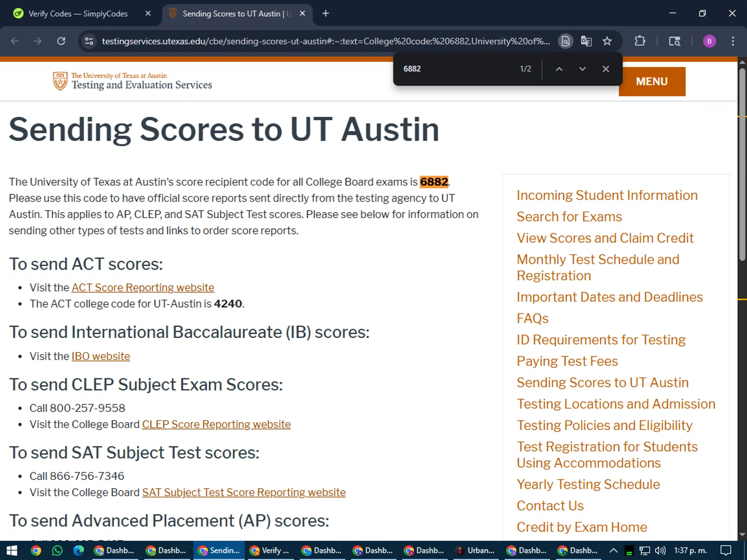
Task: Go to Contact Us page
Action: tap(550, 506)
